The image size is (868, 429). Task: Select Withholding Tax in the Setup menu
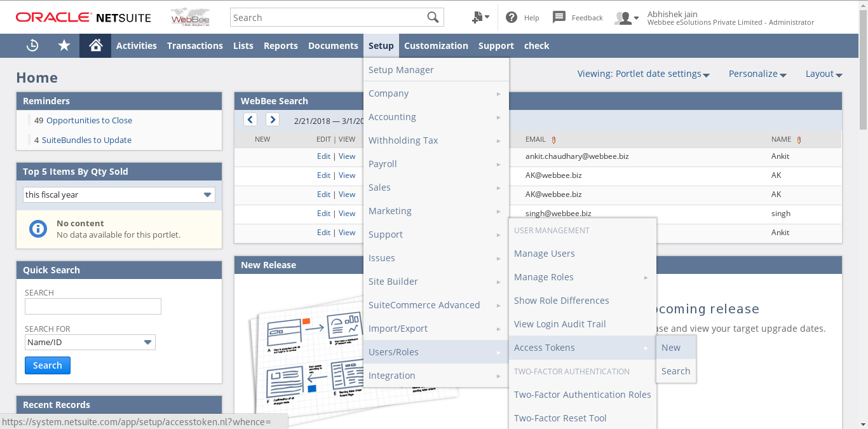(436, 140)
